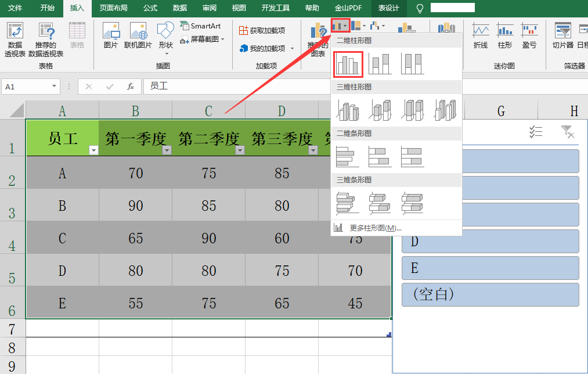Select 3-D clustered column chart
588x374 pixels.
point(348,110)
